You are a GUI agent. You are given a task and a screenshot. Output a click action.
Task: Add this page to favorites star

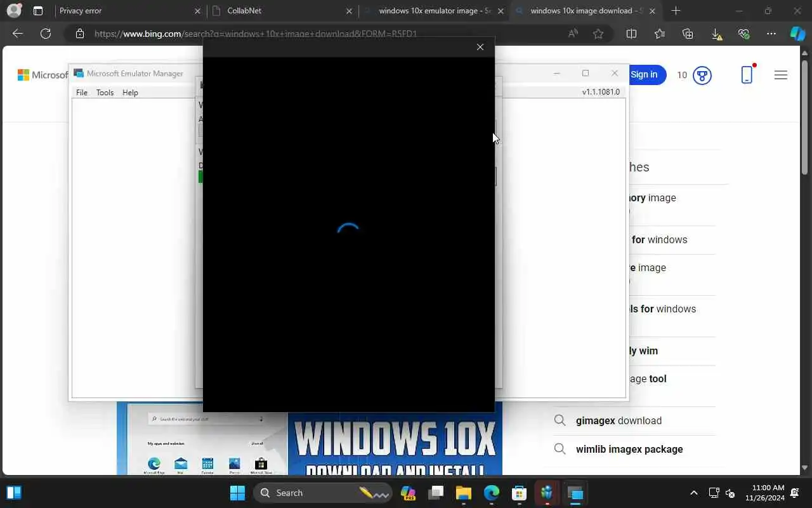pos(598,34)
